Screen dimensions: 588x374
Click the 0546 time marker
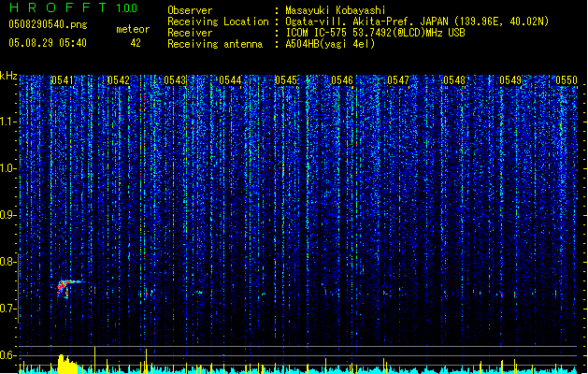[342, 80]
